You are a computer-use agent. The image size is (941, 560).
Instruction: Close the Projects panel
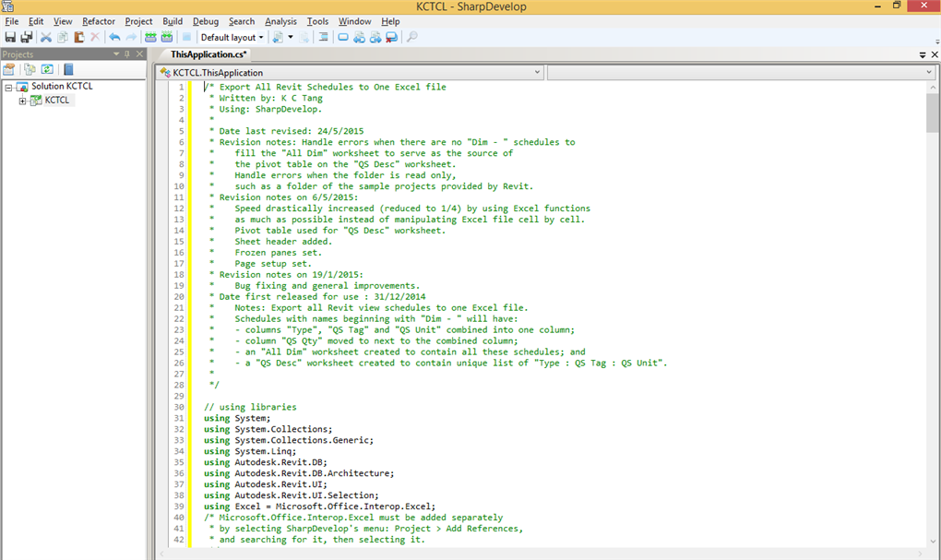139,54
